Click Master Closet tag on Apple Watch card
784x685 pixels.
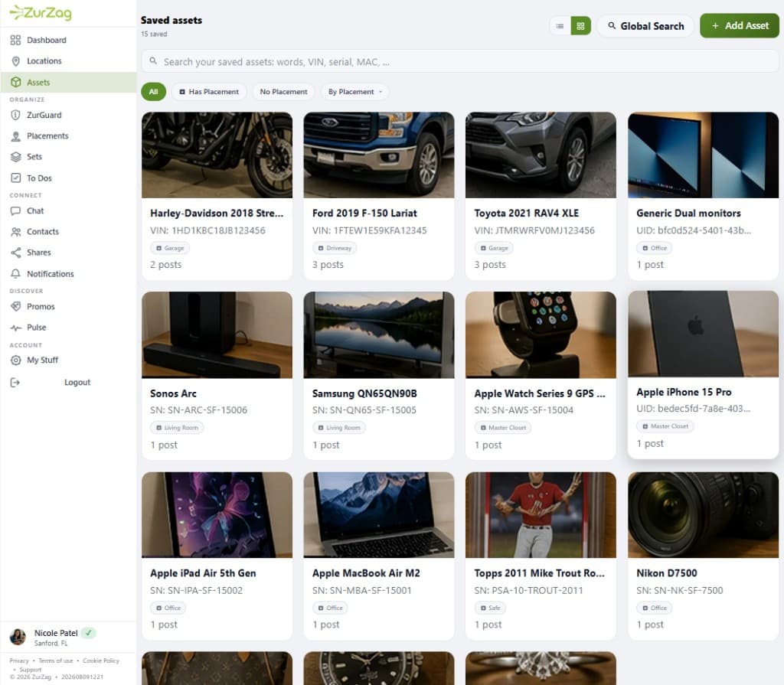(x=503, y=428)
